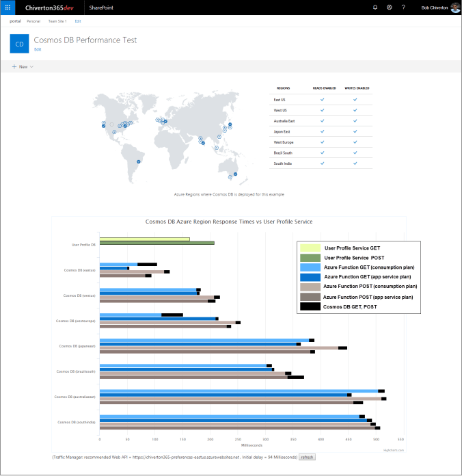
Task: Click Azure Function GET consumption plan swatch
Action: click(310, 267)
